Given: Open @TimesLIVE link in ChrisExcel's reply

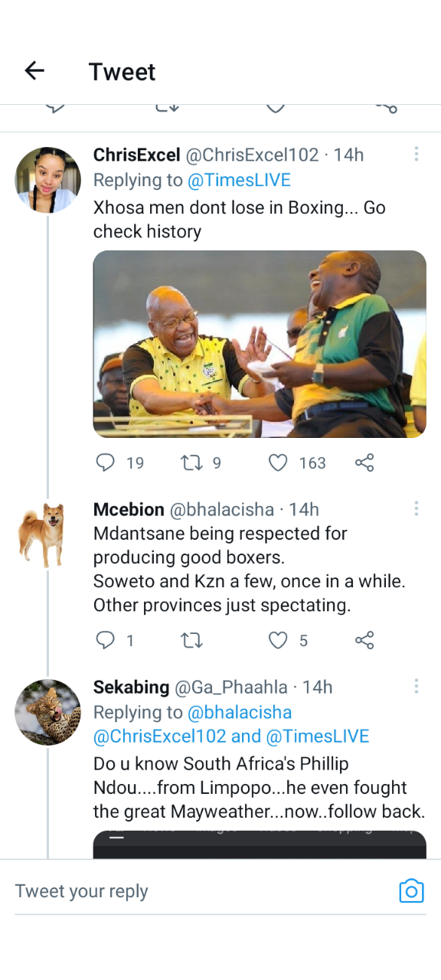Looking at the screenshot, I should (x=239, y=180).
